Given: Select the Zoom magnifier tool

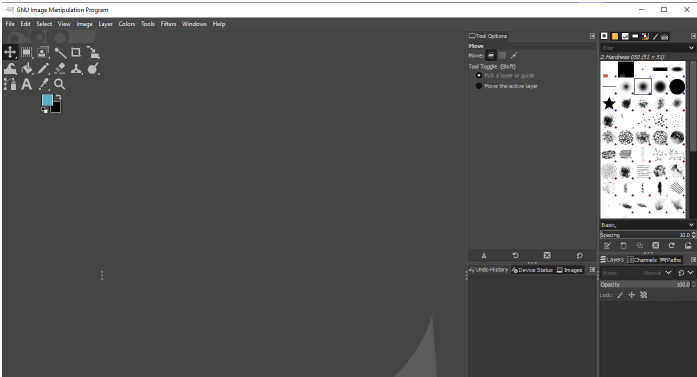Looking at the screenshot, I should click(x=60, y=84).
